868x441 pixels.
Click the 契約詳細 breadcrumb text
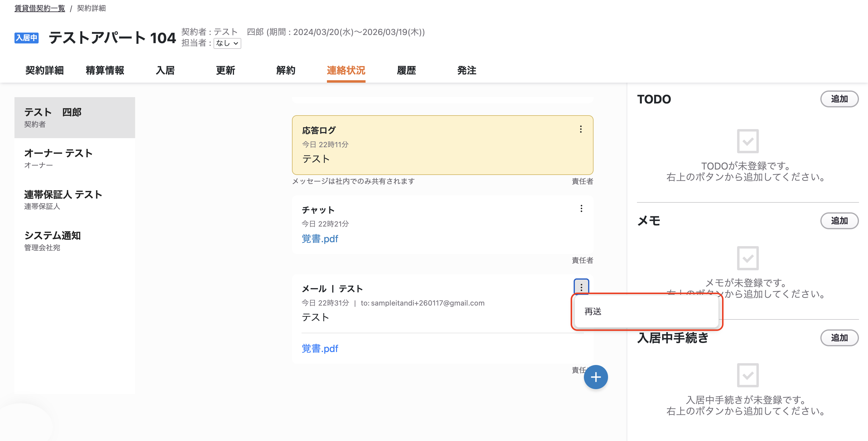(91, 8)
